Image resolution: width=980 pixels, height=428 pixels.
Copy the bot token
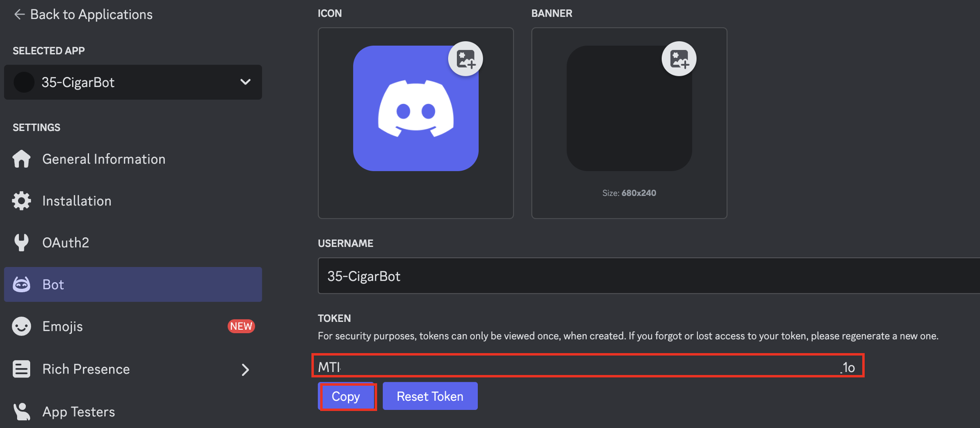(346, 396)
